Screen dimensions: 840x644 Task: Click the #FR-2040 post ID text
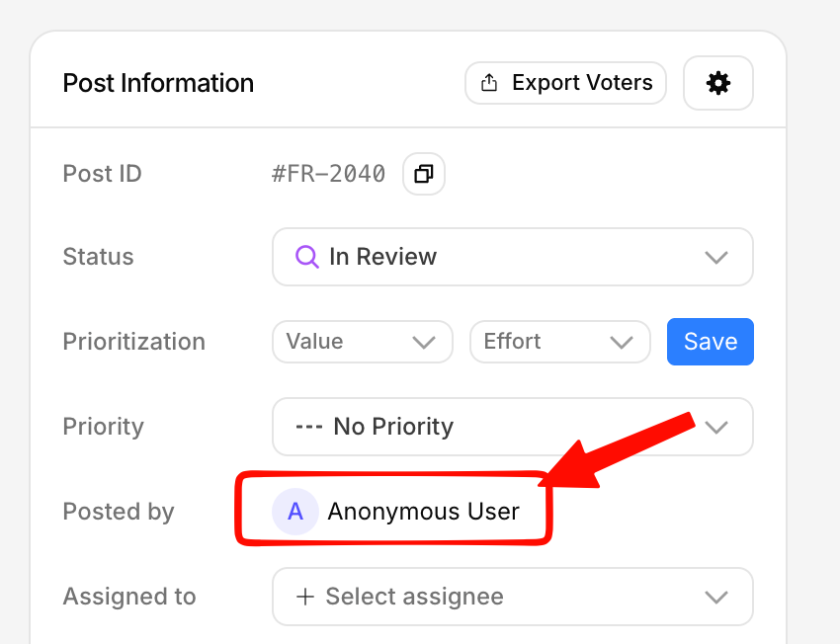[x=328, y=174]
